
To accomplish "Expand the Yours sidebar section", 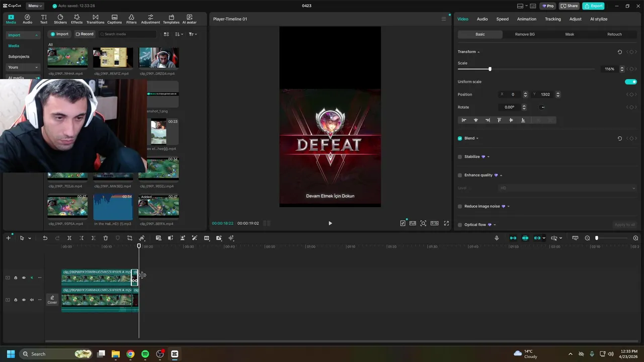I will pos(23,67).
